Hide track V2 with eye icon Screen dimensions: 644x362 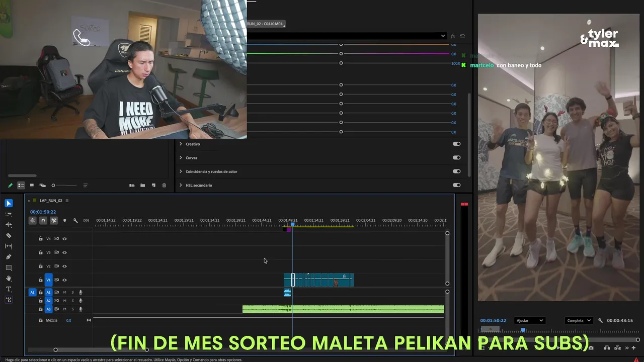click(x=64, y=266)
